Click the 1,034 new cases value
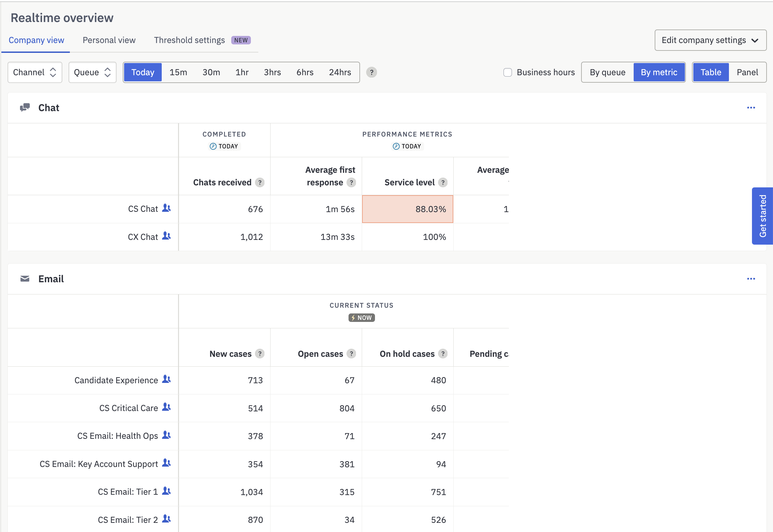The image size is (773, 532). pyautogui.click(x=252, y=492)
